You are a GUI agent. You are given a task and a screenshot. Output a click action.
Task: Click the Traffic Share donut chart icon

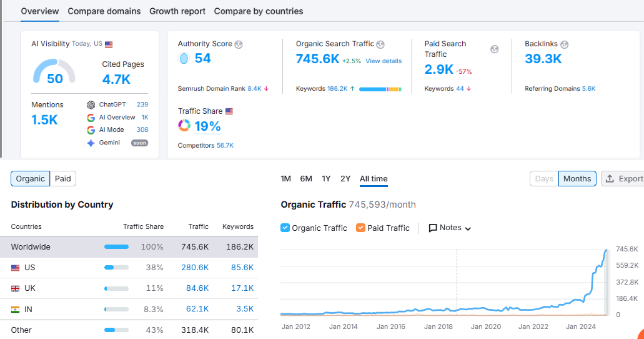184,126
